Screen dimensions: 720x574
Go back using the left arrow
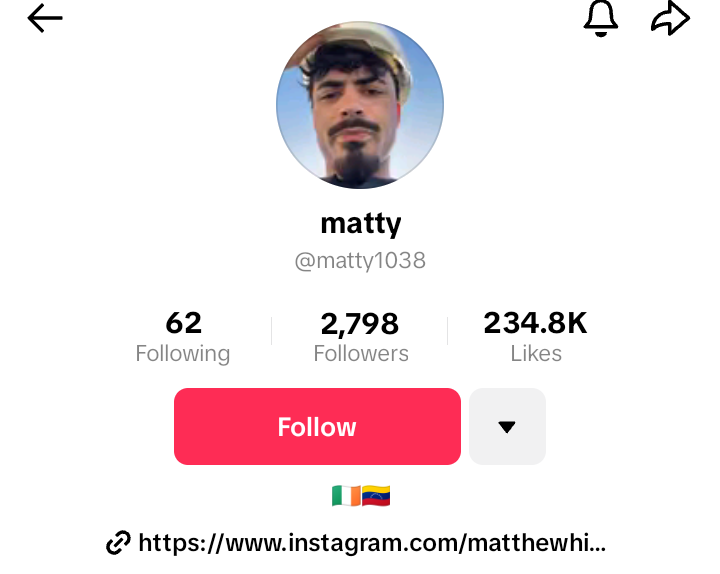click(45, 18)
